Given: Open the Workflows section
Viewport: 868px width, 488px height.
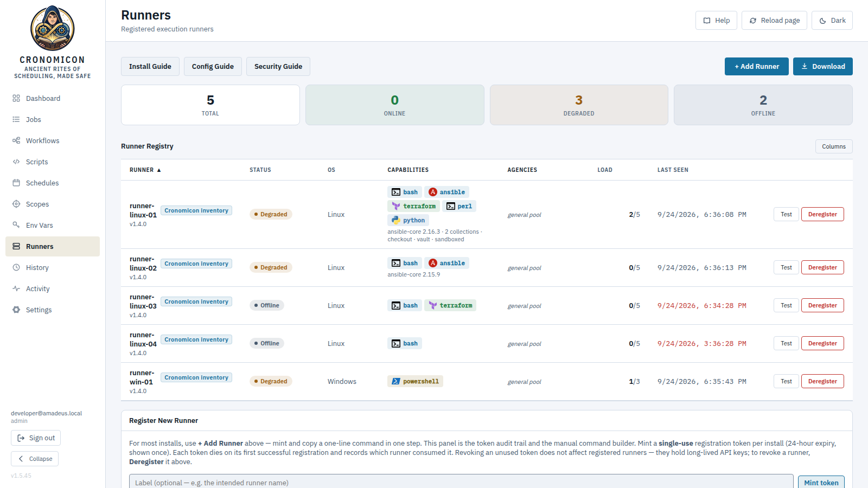Looking at the screenshot, I should [53, 140].
